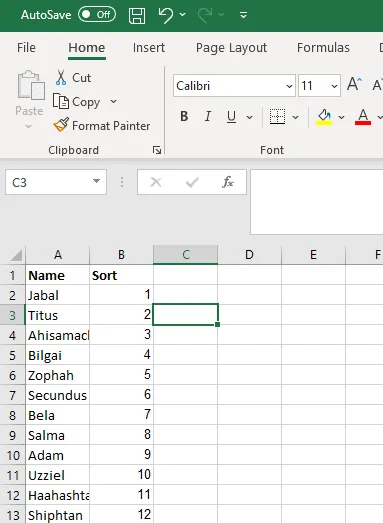Open the Page Layout tab

click(x=231, y=48)
